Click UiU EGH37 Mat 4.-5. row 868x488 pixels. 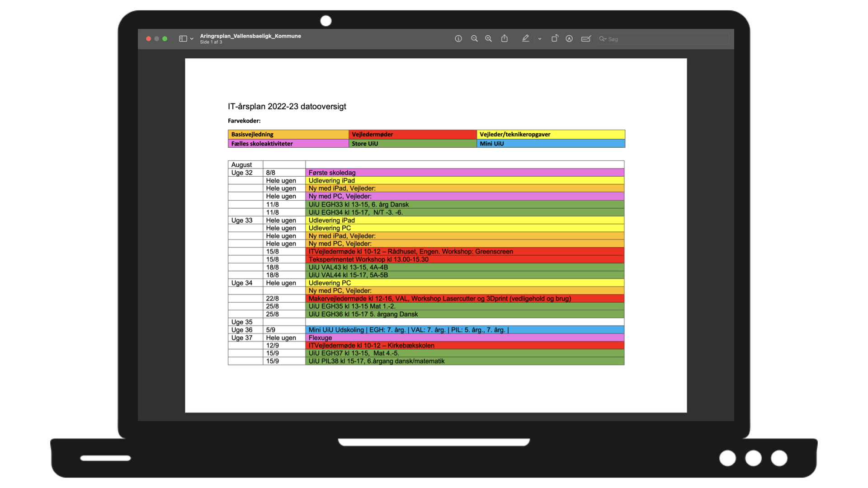tap(465, 353)
